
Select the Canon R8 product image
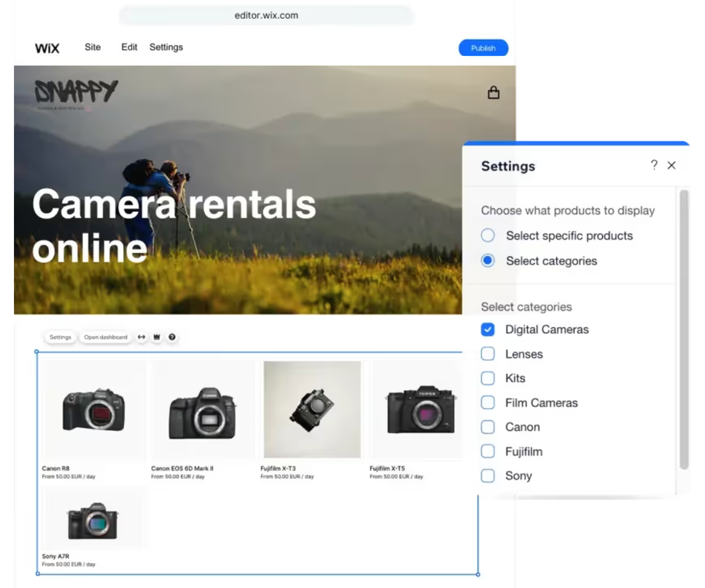click(94, 410)
